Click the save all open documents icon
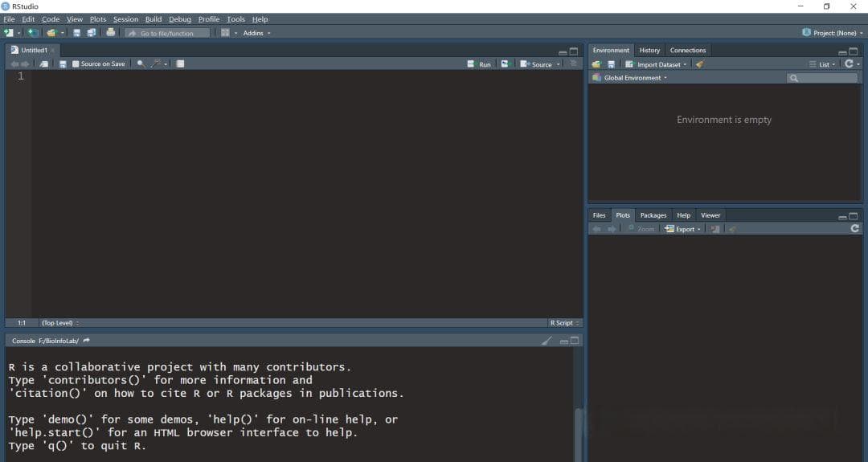The width and height of the screenshot is (868, 462). 92,33
